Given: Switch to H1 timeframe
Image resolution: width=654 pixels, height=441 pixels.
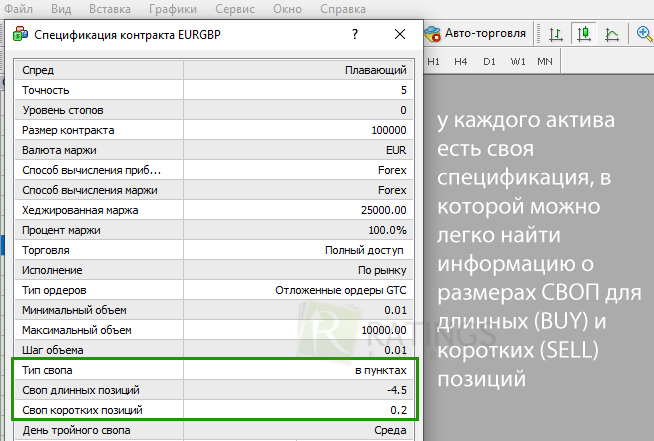Looking at the screenshot, I should (434, 62).
